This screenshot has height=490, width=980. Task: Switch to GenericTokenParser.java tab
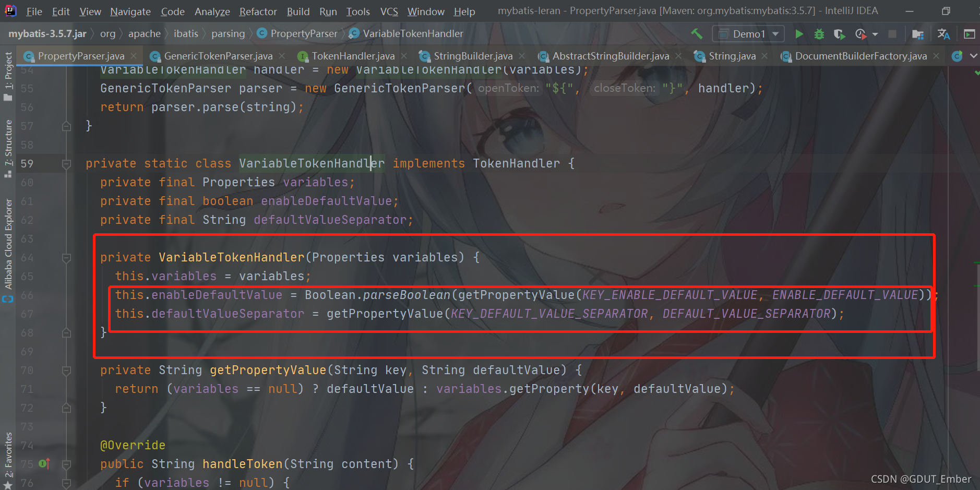[x=218, y=56]
